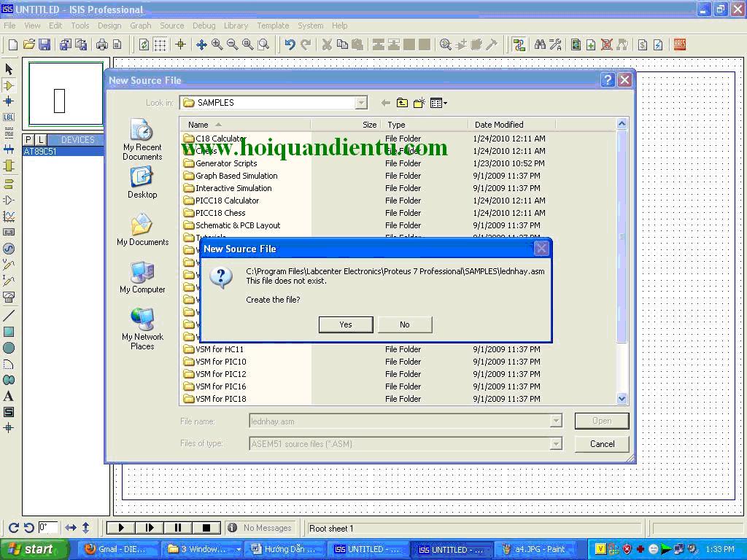Select the Component Mode tool

point(9,85)
